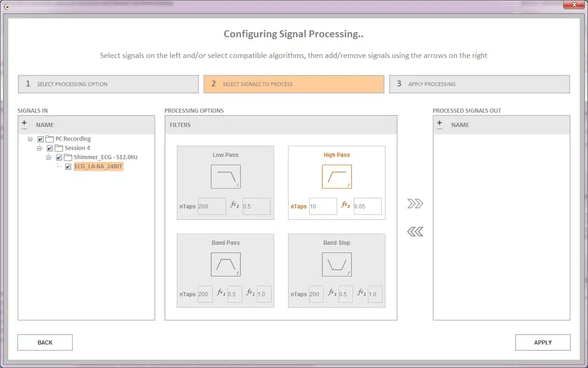The image size is (588, 368).
Task: Switch to step 3 Apply Processing
Action: click(x=480, y=84)
